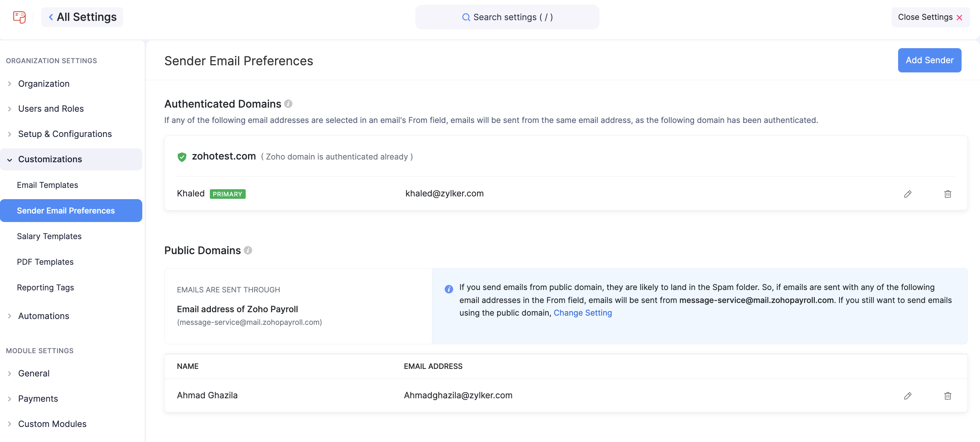Click the info icon beside Public Domains
Viewport: 980px width, 442px height.
click(248, 250)
